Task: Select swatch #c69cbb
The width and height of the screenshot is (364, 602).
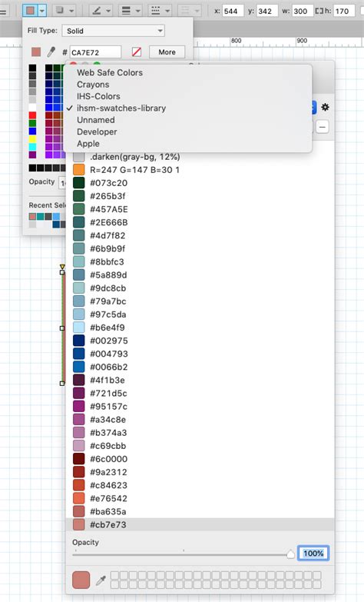Action: pyautogui.click(x=200, y=446)
